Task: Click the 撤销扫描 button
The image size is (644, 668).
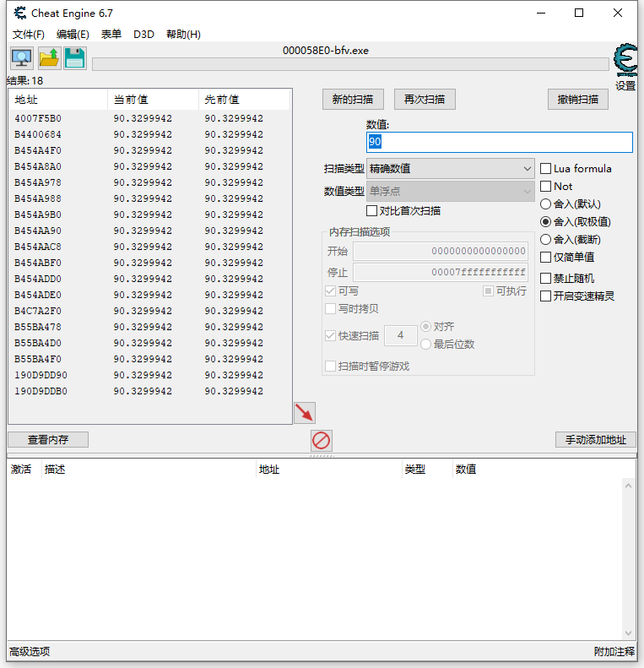Action: click(x=578, y=100)
